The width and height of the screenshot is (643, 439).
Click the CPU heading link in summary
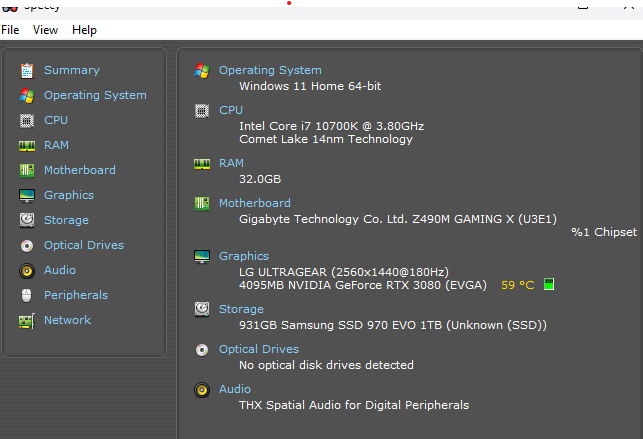[230, 110]
